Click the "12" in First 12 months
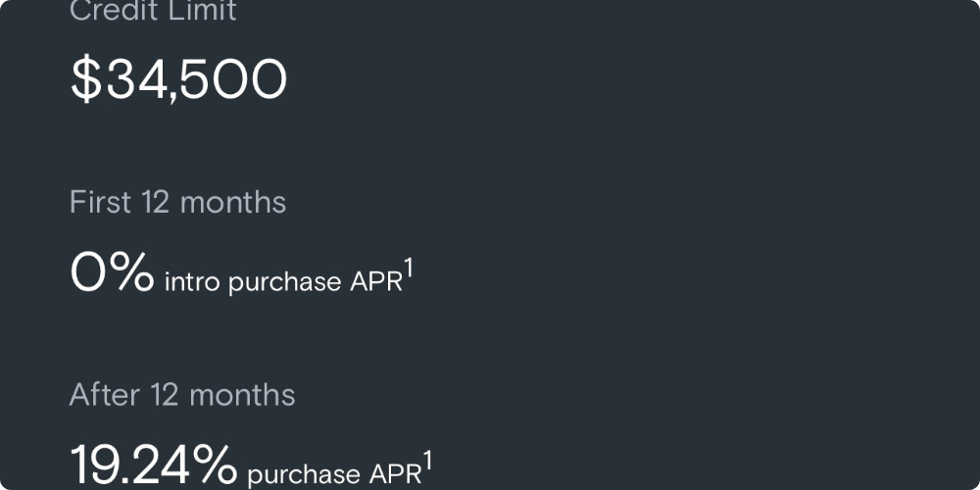 click(155, 202)
